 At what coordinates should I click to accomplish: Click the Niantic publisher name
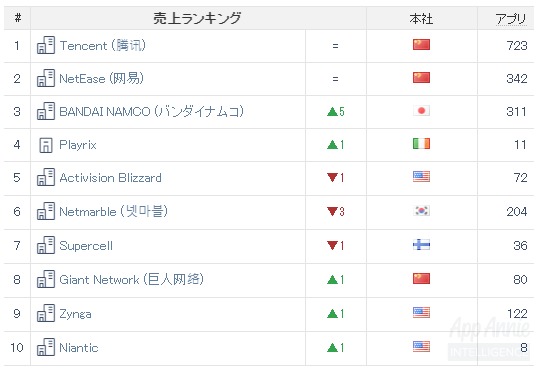click(x=79, y=348)
